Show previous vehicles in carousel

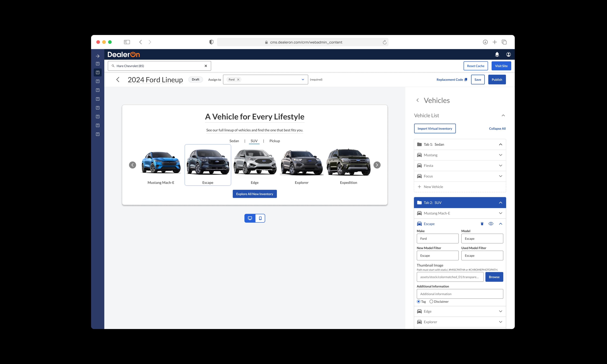pos(133,165)
